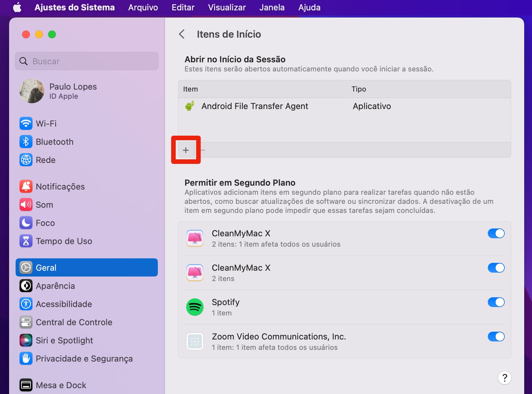Viewport: 532px width, 394px height.
Task: Click the help question mark button
Action: point(504,378)
